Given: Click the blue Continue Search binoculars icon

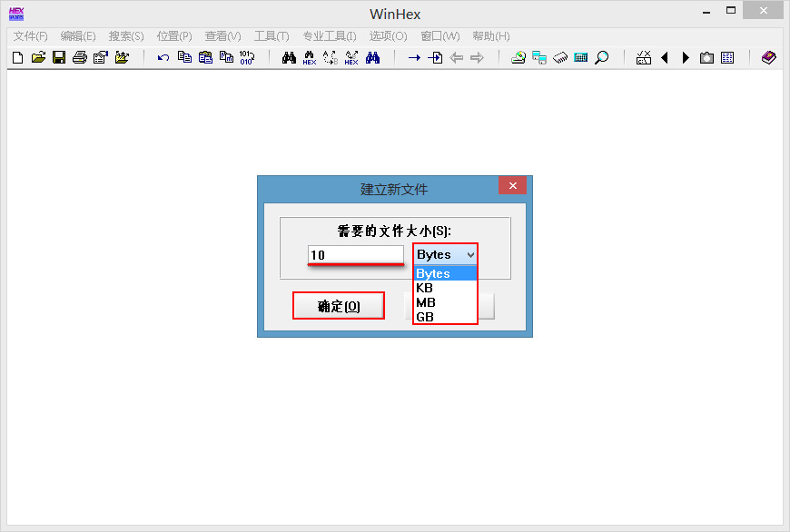Looking at the screenshot, I should [x=372, y=57].
